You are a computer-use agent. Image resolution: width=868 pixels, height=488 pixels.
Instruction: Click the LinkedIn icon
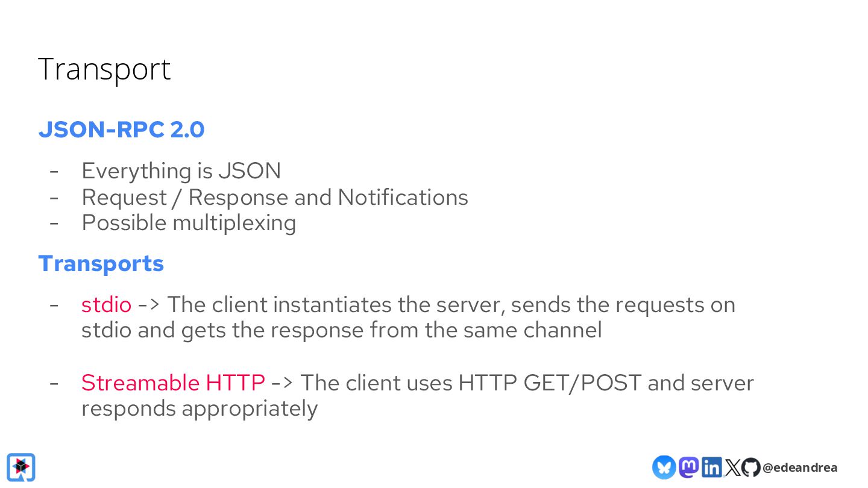pos(711,467)
